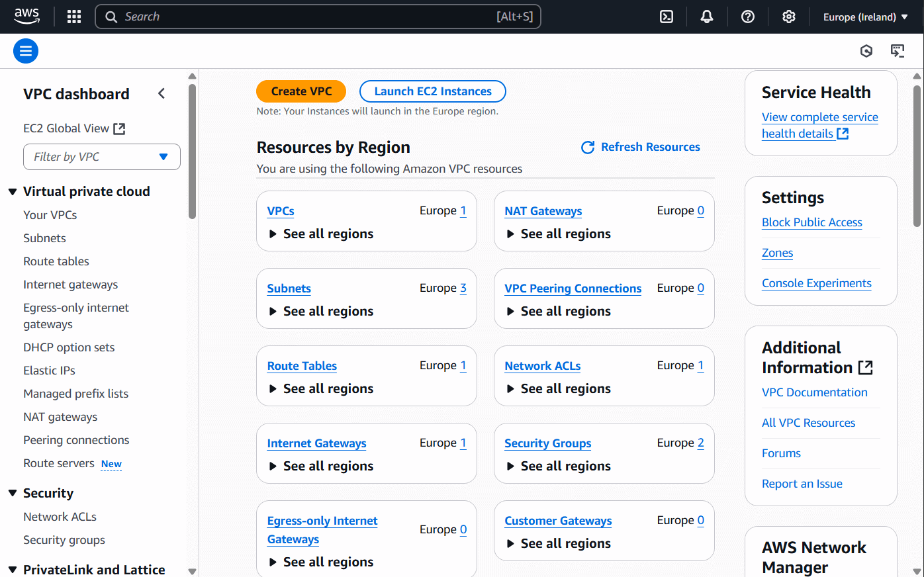Open the Filter by VPC dropdown

point(102,157)
